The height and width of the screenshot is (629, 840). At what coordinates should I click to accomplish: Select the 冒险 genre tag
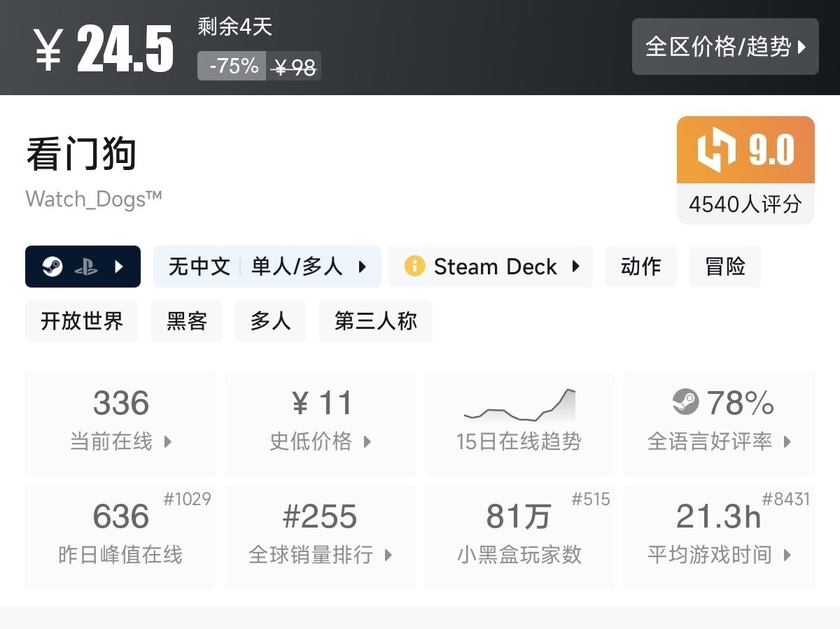tap(724, 267)
